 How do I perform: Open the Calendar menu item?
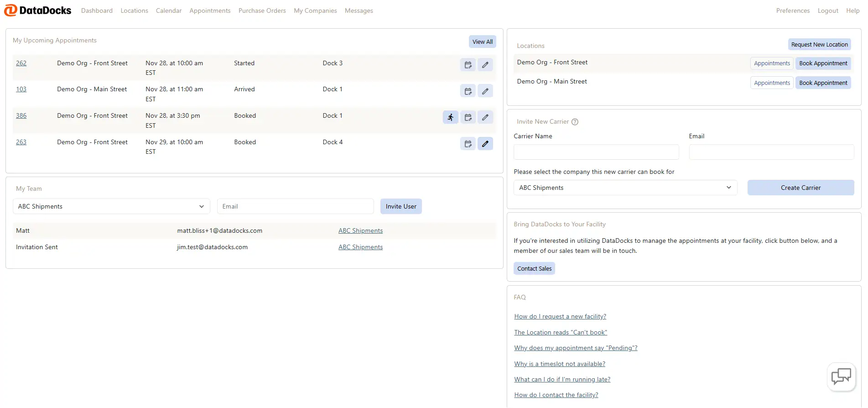tap(168, 10)
